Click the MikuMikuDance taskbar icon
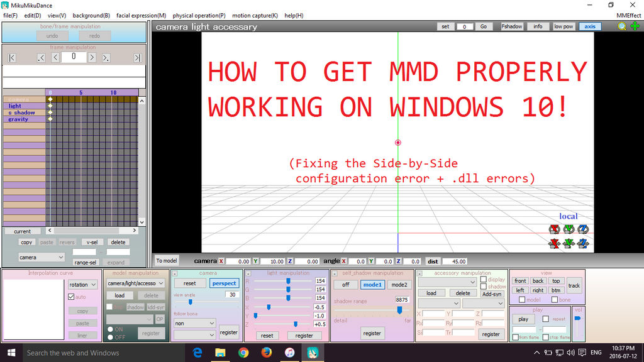644x362 pixels. (313, 353)
